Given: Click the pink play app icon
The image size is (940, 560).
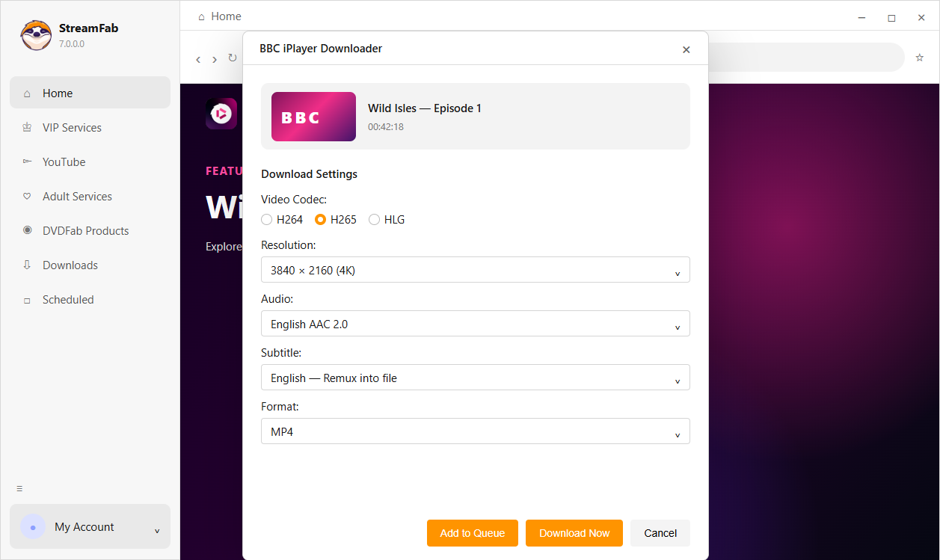Looking at the screenshot, I should [x=221, y=114].
